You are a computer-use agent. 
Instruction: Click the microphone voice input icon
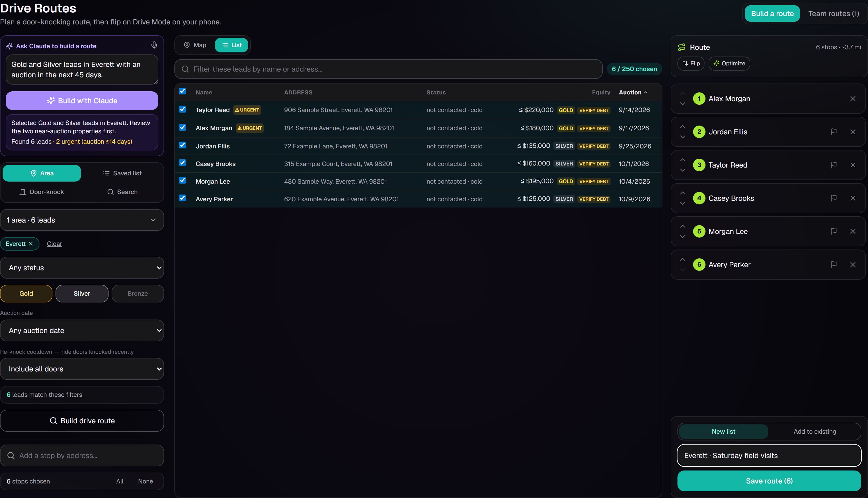(154, 45)
